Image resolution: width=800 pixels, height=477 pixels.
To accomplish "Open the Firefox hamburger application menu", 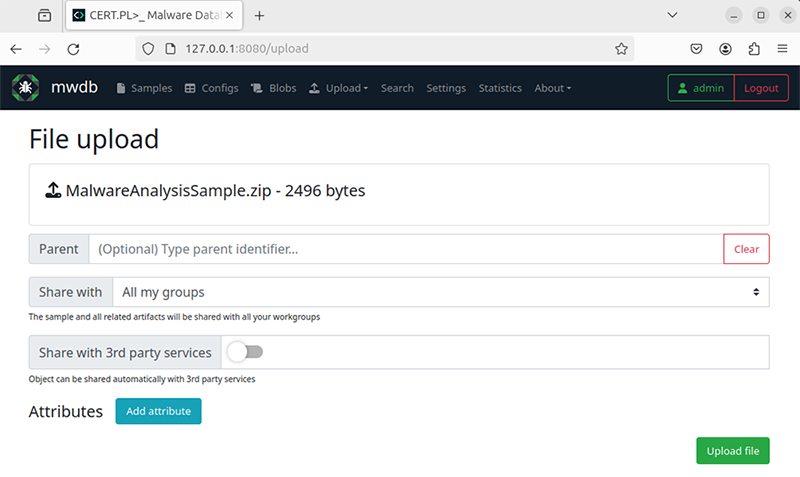I will pyautogui.click(x=782, y=49).
